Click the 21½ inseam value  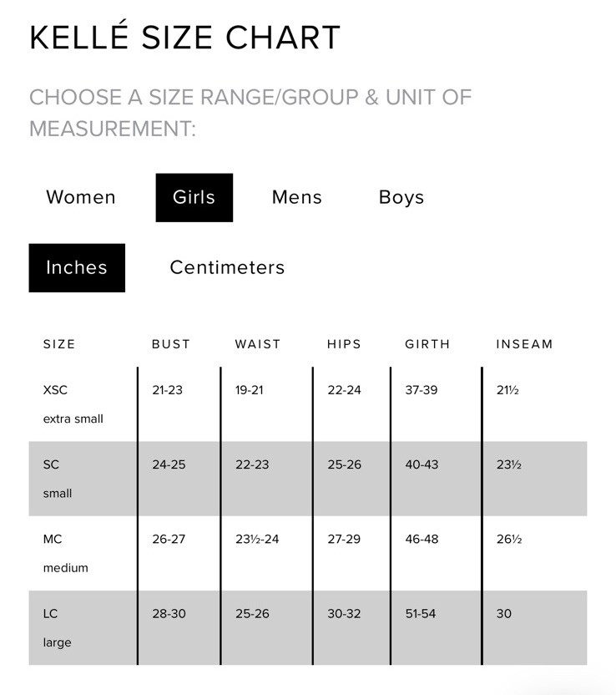(507, 390)
